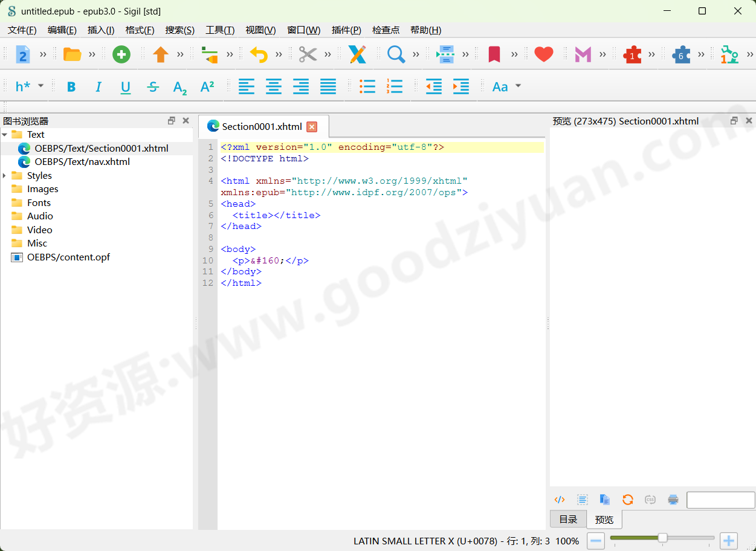Click the zoom slider handle in status bar
The image size is (756, 551).
(662, 538)
